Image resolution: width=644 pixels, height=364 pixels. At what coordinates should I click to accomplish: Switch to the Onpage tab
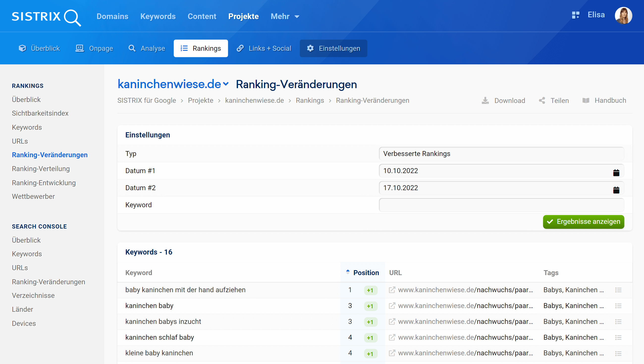[95, 48]
